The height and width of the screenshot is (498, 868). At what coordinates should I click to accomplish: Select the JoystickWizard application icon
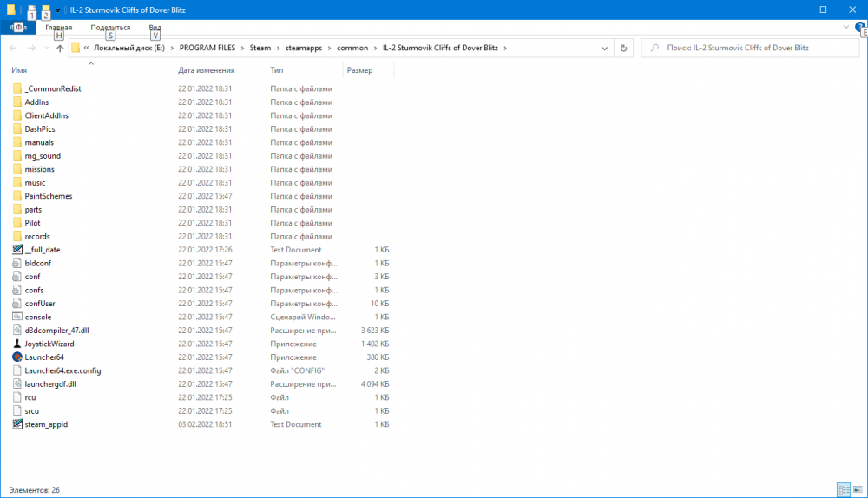click(17, 344)
